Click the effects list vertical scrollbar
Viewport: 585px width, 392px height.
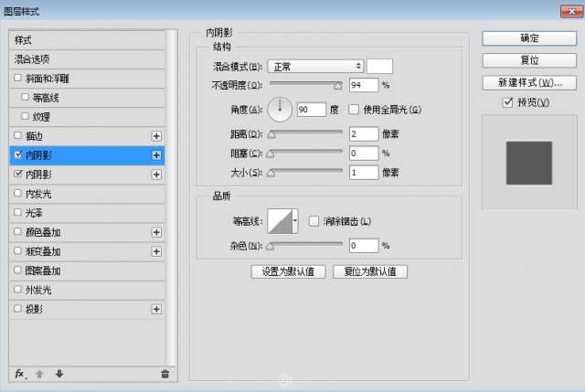172,197
